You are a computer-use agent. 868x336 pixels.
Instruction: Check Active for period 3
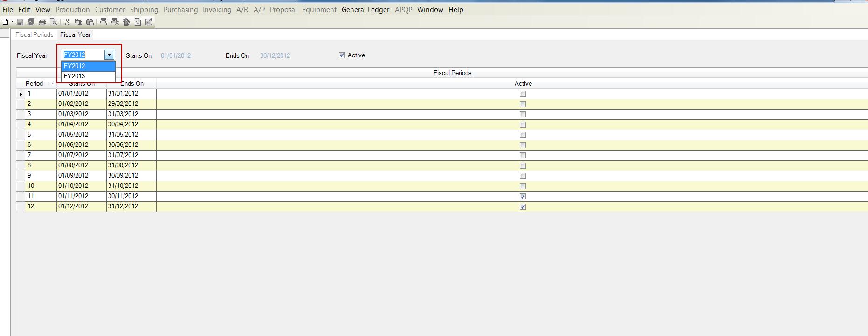[523, 115]
